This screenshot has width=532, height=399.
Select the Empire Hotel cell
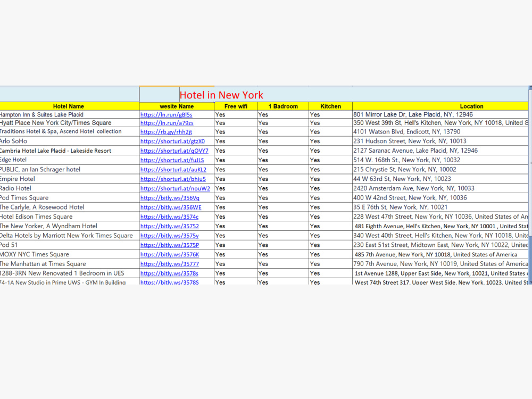[69, 179]
